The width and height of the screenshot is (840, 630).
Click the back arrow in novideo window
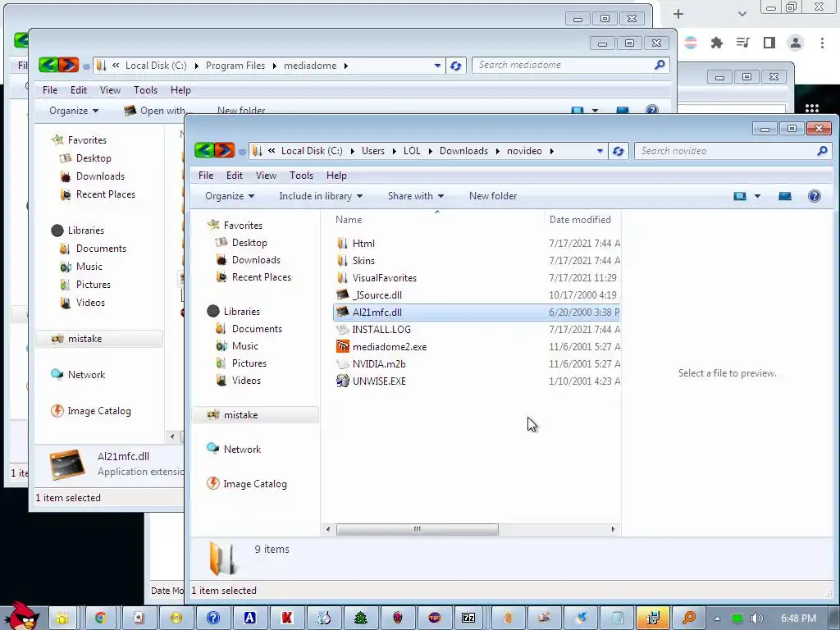click(204, 151)
